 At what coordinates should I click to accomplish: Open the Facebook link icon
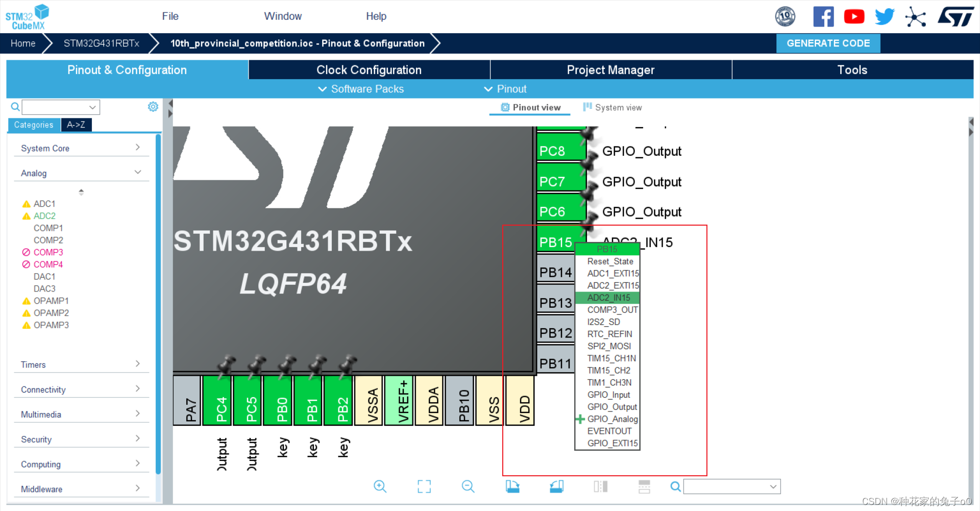823,17
